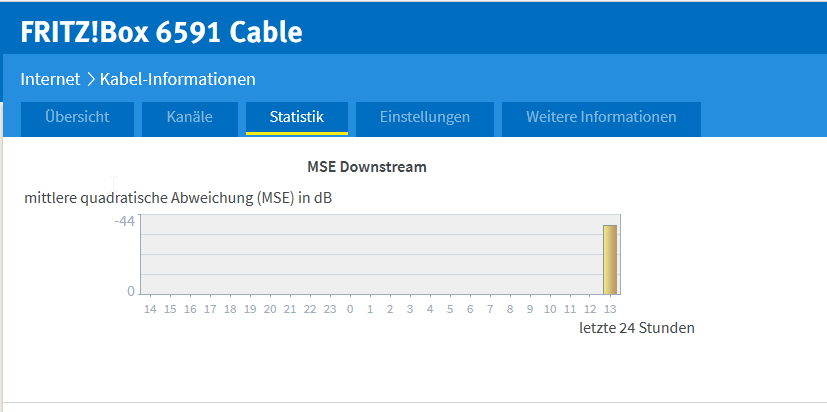The width and height of the screenshot is (827, 412).
Task: Click the Kabel-Informationen breadcrumb
Action: pos(178,79)
